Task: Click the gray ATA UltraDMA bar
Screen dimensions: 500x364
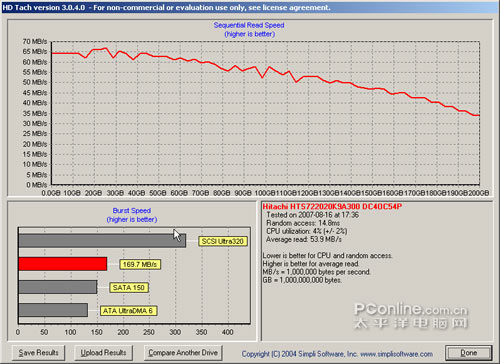Action: click(x=53, y=310)
